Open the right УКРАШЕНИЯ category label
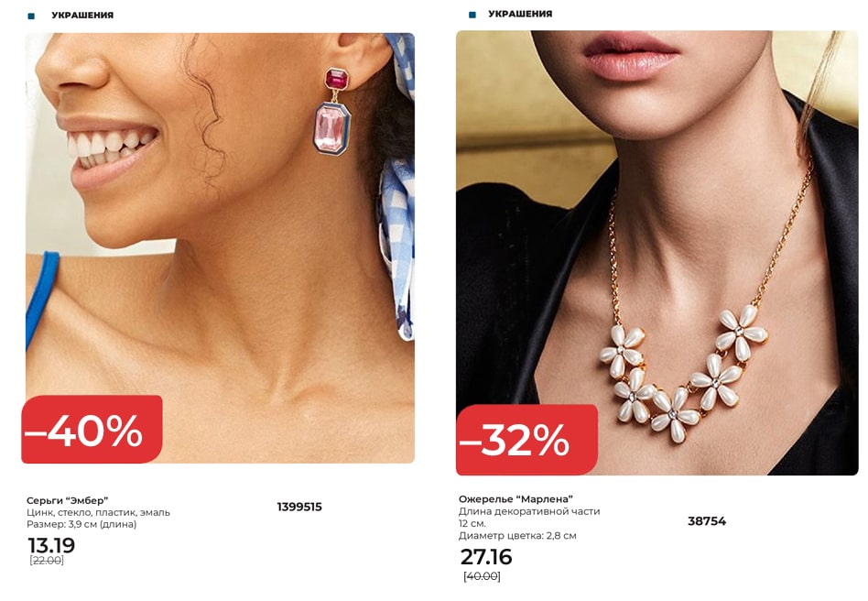Viewport: 868px width, 601px height. pyautogui.click(x=520, y=14)
